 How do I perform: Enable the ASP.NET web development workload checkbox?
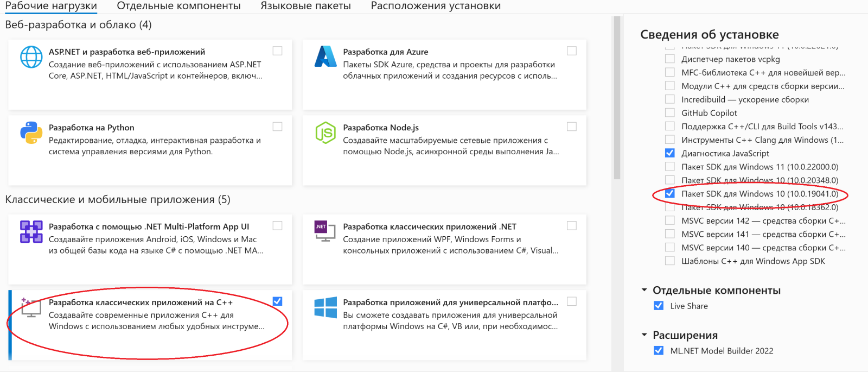277,51
